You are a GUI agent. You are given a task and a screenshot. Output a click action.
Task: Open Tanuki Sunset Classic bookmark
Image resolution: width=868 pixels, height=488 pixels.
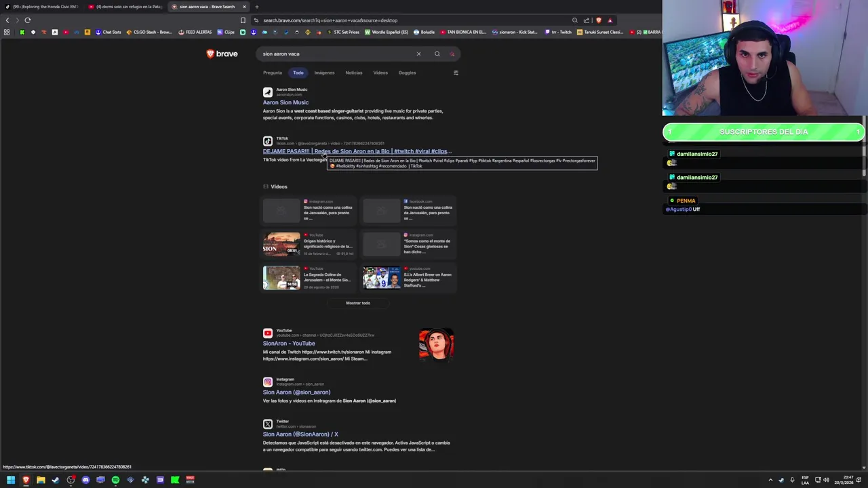pyautogui.click(x=600, y=32)
